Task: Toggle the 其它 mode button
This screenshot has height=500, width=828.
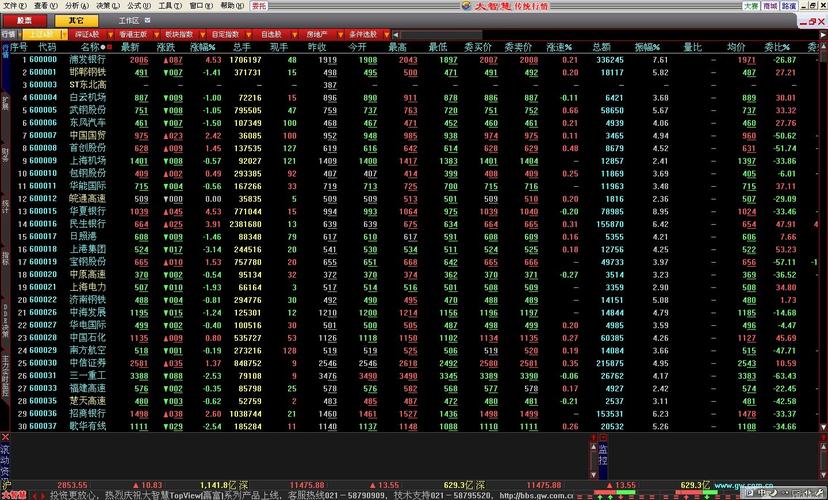Action: (76, 20)
